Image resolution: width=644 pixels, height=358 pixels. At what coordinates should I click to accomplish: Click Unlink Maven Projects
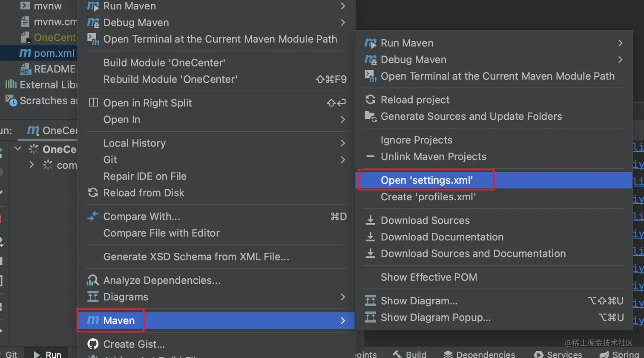click(433, 156)
